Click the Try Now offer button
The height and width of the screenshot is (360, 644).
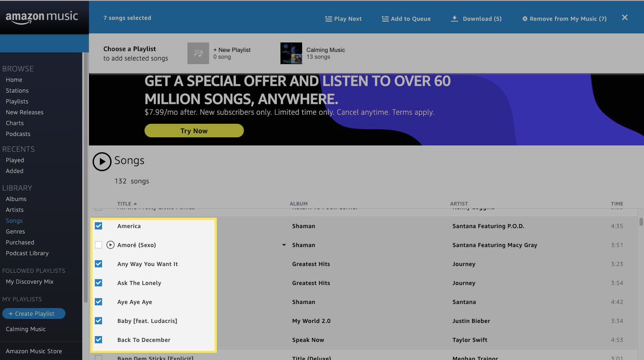[194, 131]
